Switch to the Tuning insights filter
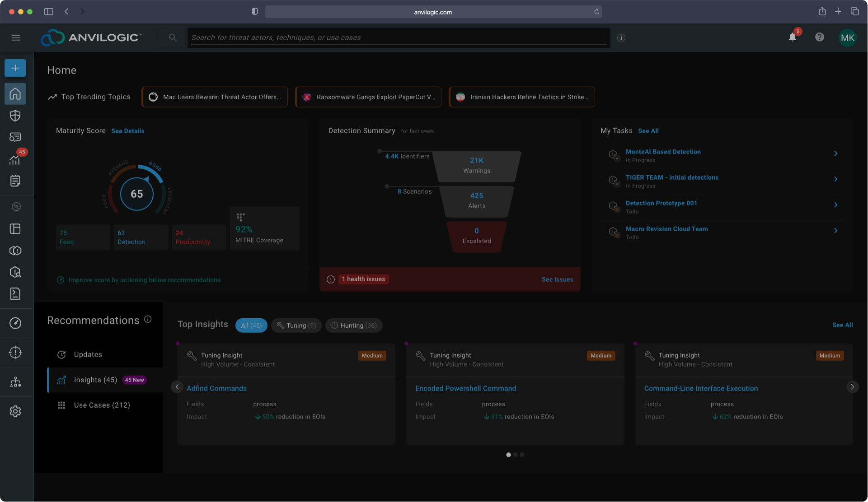This screenshot has height=502, width=868. (296, 325)
